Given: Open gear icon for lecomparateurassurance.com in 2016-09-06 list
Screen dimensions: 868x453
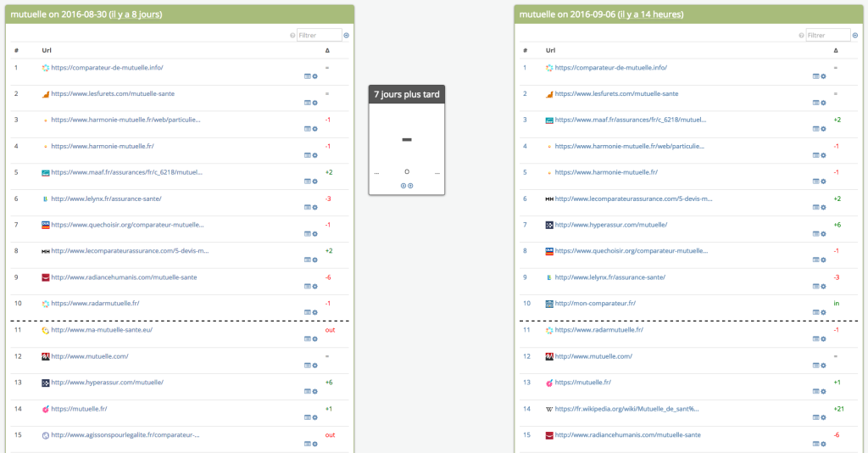Looking at the screenshot, I should coord(824,207).
